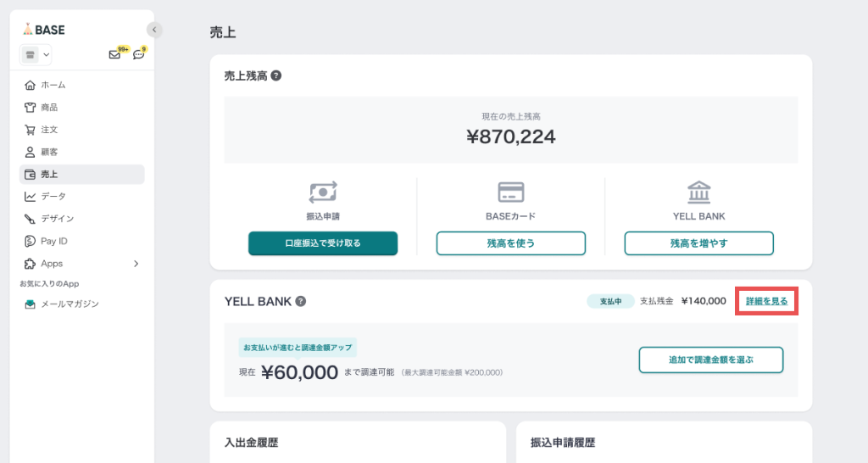Open the 詳細を見る link
The height and width of the screenshot is (463, 868).
click(766, 301)
